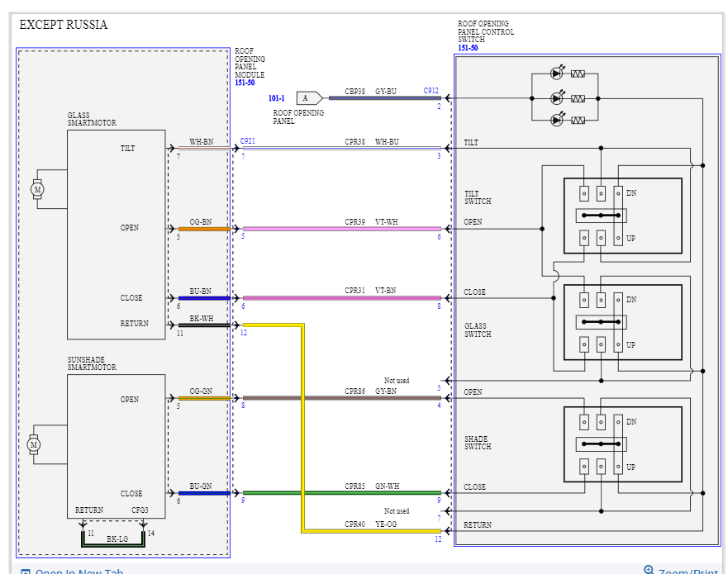Click the TILT label inside Glass Smartmotor
The width and height of the screenshot is (728, 574).
[x=128, y=149]
